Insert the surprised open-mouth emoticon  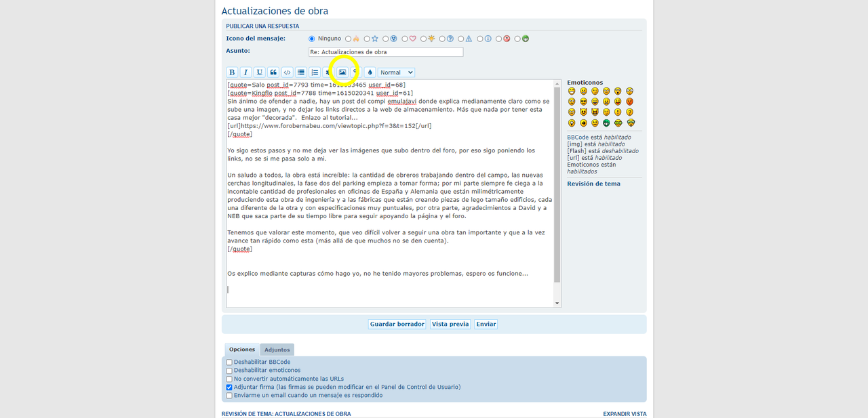tap(618, 91)
